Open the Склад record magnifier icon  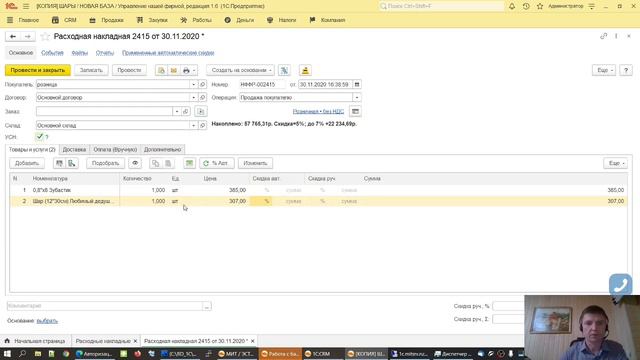pyautogui.click(x=202, y=125)
